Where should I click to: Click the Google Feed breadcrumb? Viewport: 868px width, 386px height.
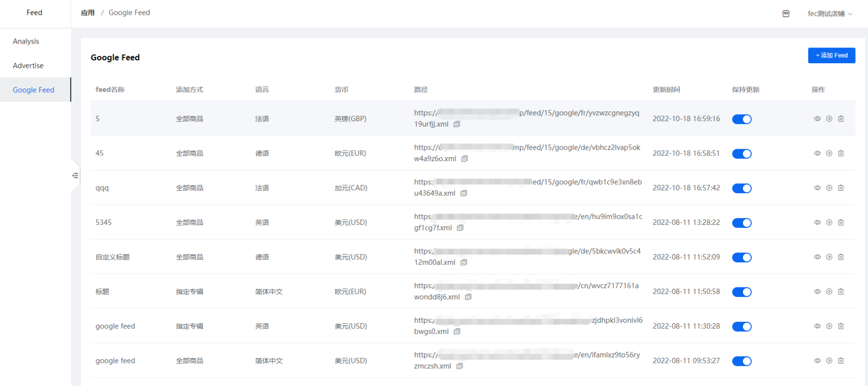[x=129, y=13]
